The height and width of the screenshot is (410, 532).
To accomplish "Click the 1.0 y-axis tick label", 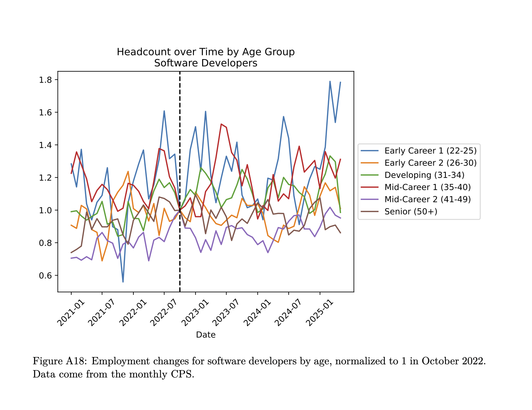I will pyautogui.click(x=46, y=210).
